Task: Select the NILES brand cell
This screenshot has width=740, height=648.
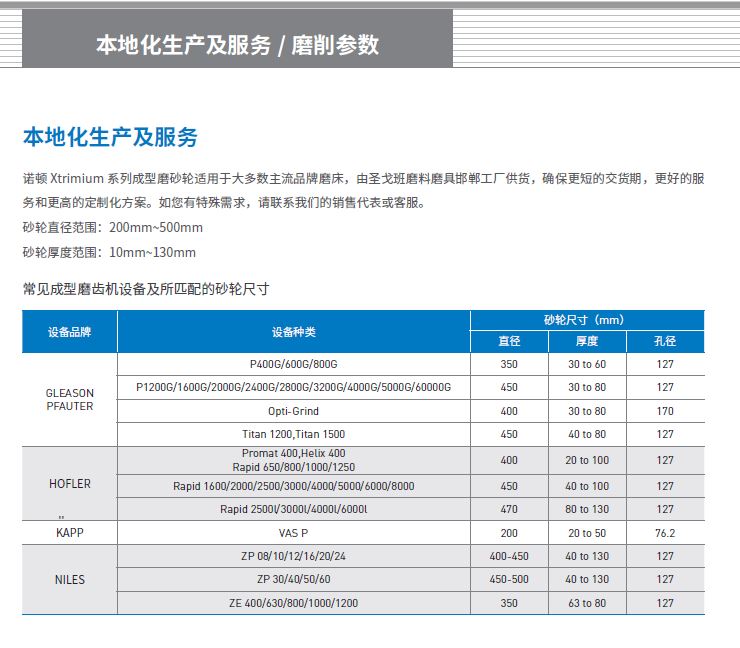Action: point(70,579)
